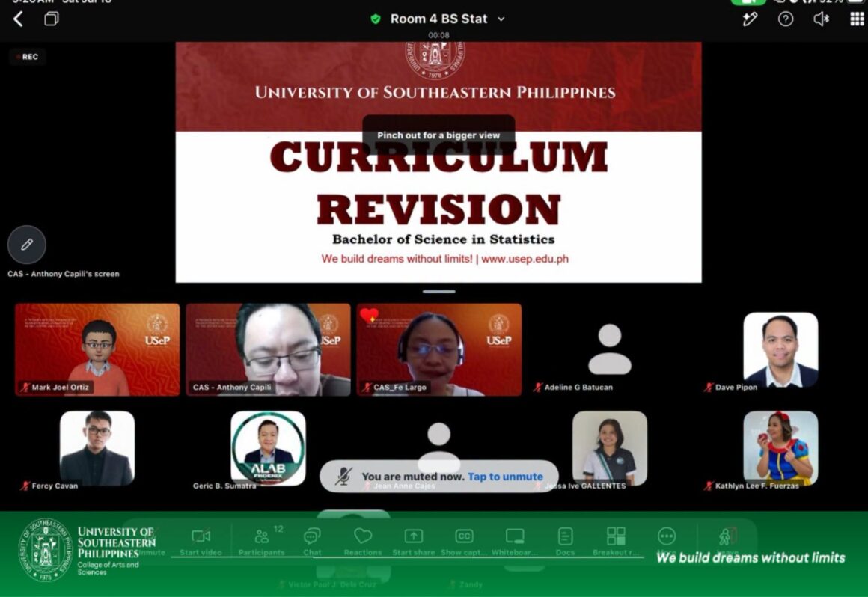Tap the annotate pencil button
The height and width of the screenshot is (597, 868).
[27, 245]
